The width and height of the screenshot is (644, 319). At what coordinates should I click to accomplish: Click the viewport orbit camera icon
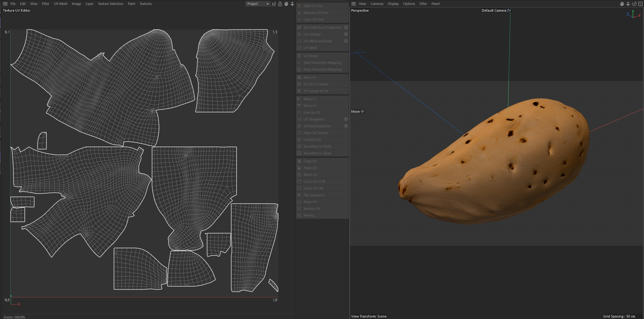(x=634, y=4)
